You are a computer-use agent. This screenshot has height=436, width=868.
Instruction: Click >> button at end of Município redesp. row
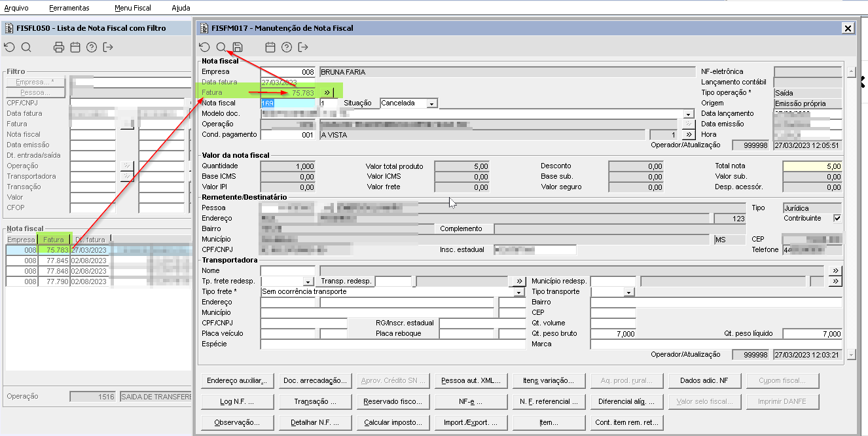[835, 281]
